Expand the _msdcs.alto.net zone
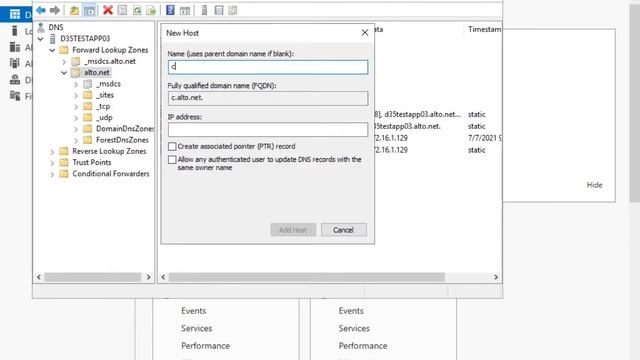640x360 pixels. pyautogui.click(x=64, y=62)
